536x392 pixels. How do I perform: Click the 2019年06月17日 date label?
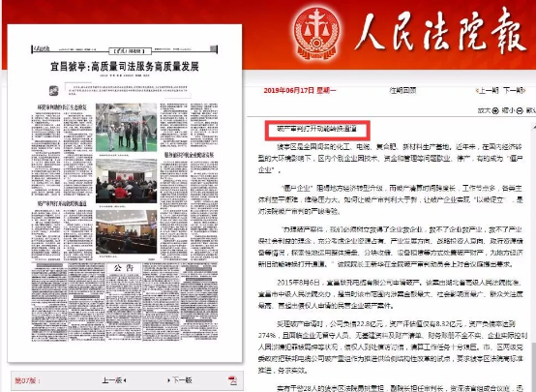tap(300, 91)
